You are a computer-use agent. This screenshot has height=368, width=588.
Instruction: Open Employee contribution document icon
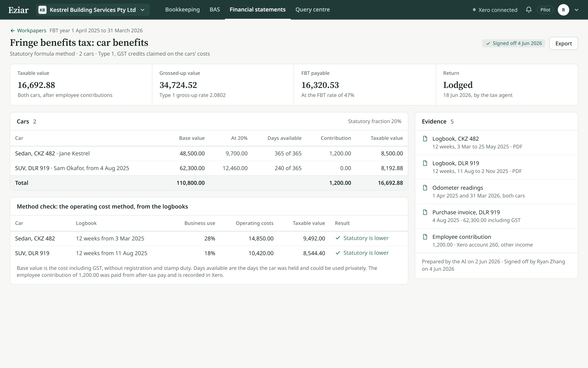[425, 237]
